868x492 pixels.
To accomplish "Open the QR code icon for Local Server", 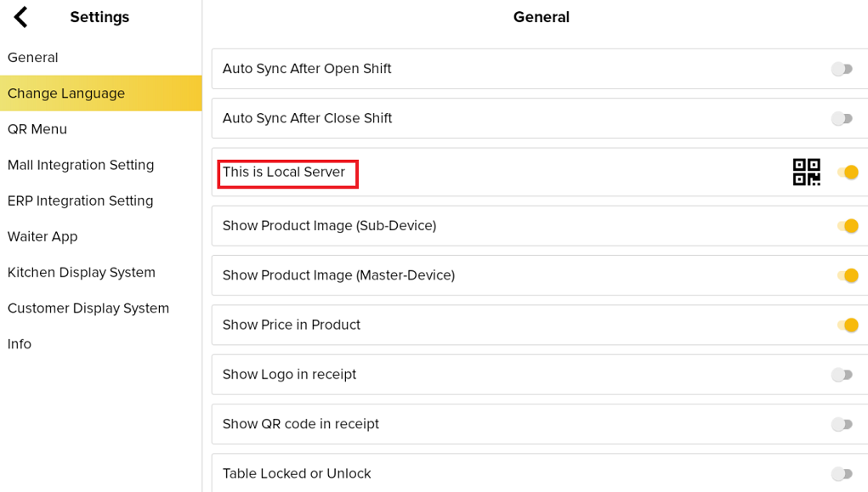I will pyautogui.click(x=806, y=172).
